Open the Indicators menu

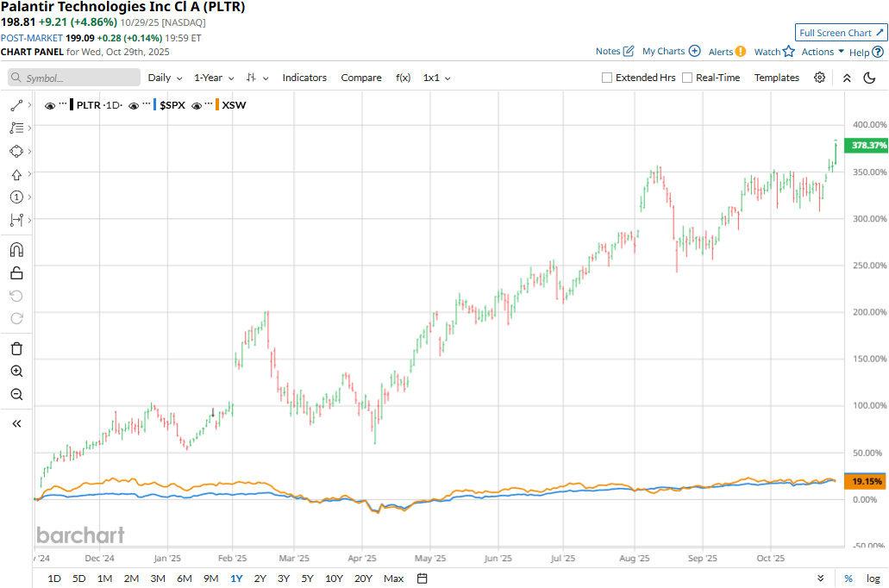304,78
